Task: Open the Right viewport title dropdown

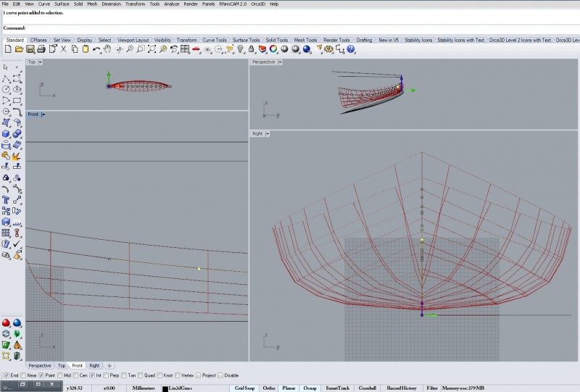Action: 267,134
